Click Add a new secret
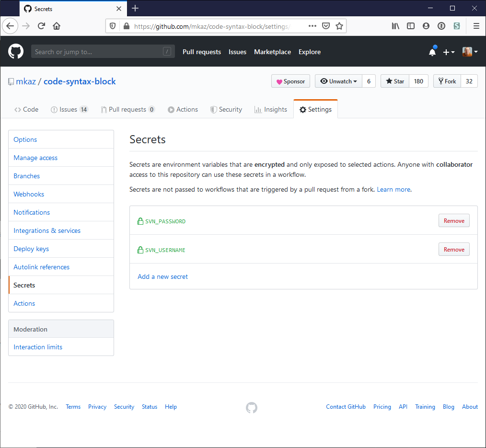Screen dimensions: 486x448 (163, 276)
